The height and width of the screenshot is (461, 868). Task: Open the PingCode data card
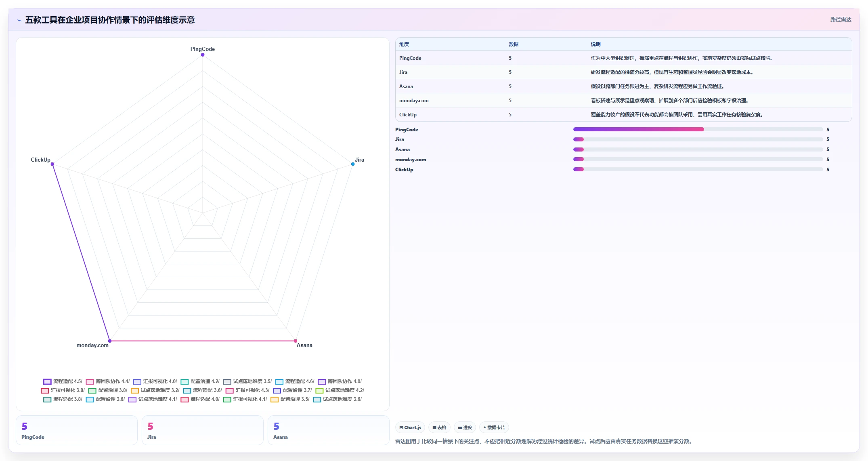[77, 431]
